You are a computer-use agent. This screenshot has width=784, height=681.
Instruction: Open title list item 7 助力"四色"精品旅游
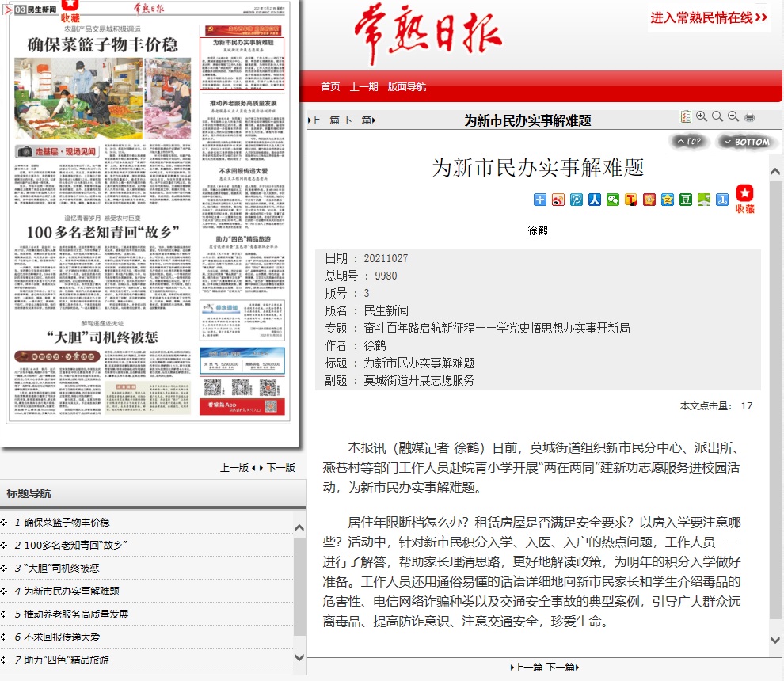pos(66,660)
